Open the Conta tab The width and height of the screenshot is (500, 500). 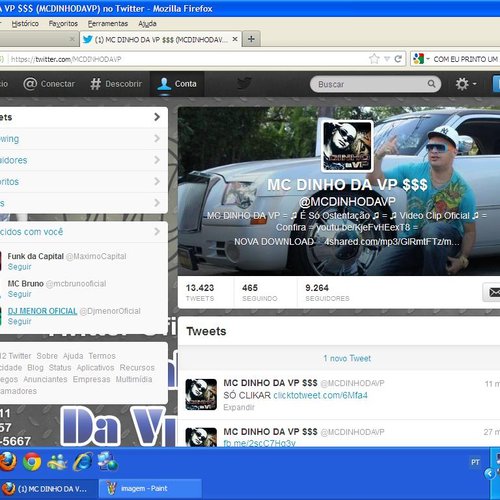tap(177, 84)
